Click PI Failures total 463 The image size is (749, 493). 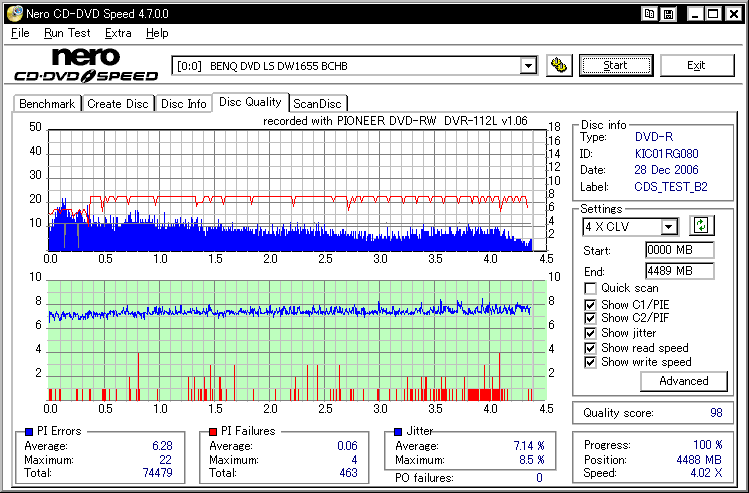coord(348,472)
